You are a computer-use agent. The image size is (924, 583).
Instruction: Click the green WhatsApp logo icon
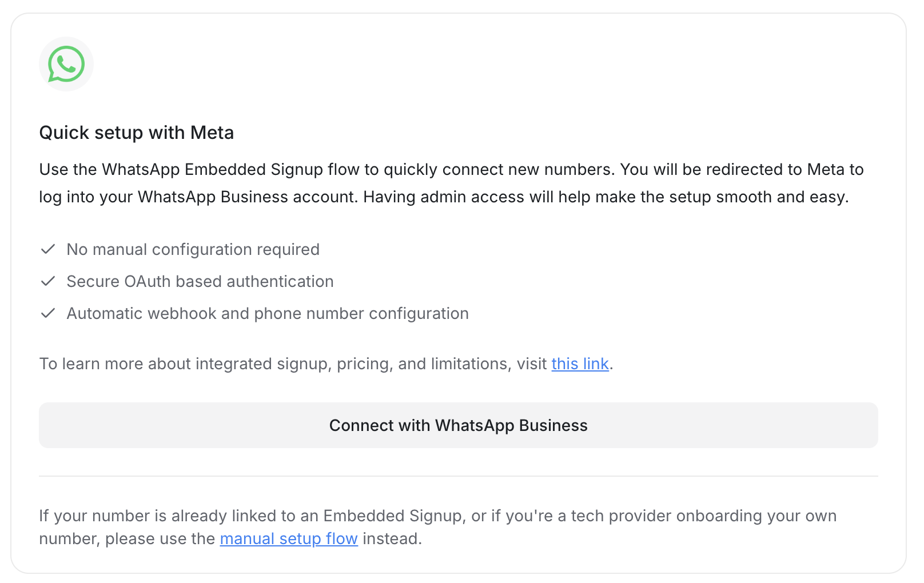[66, 64]
